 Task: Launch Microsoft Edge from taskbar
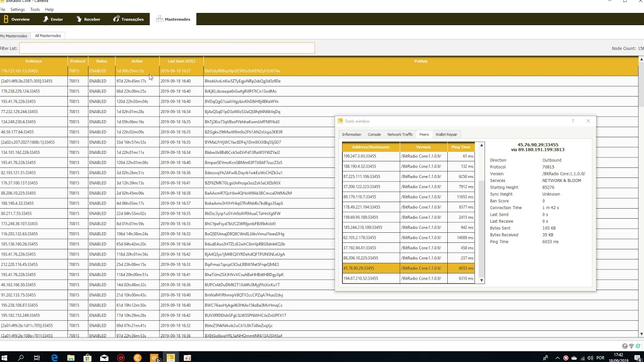point(54,358)
